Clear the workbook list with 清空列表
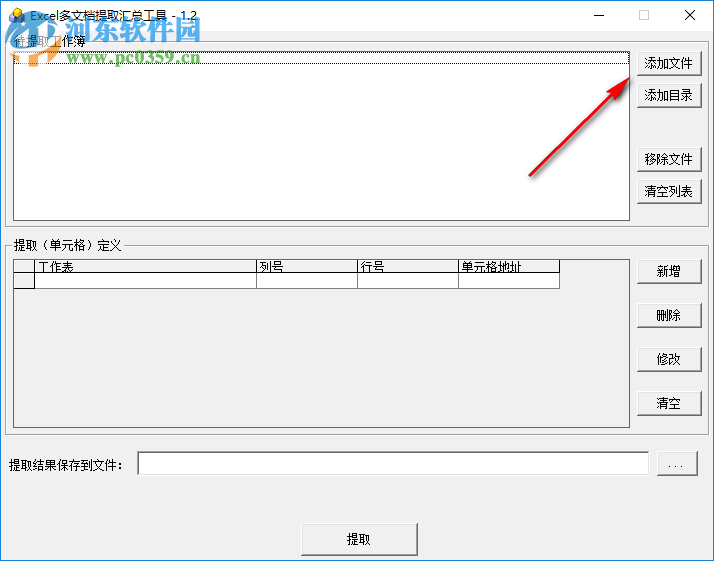This screenshot has height=561, width=714. (x=668, y=191)
